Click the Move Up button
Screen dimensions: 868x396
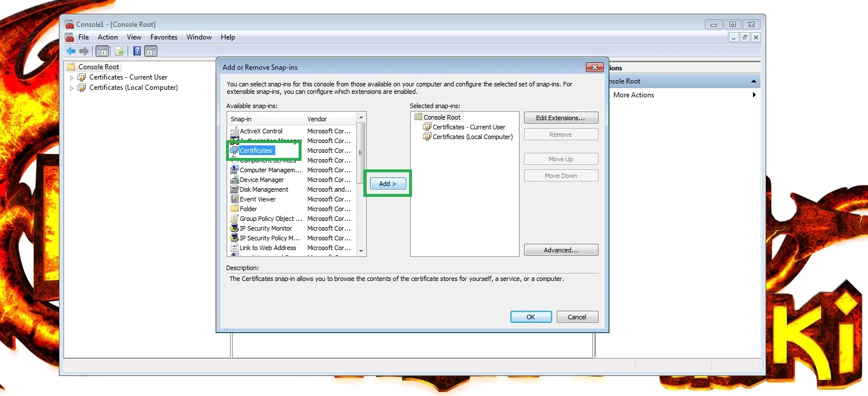point(561,159)
